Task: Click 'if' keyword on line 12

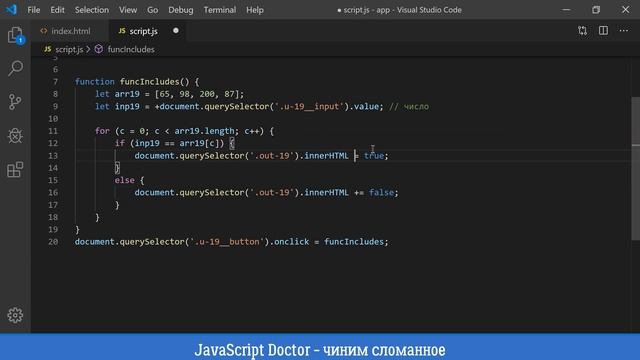Action: tap(120, 143)
